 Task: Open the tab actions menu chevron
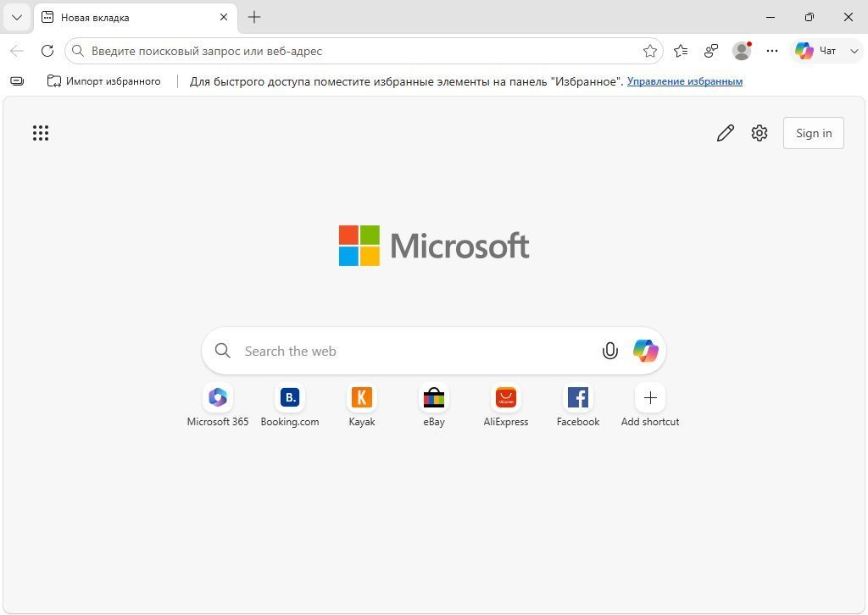(x=17, y=17)
